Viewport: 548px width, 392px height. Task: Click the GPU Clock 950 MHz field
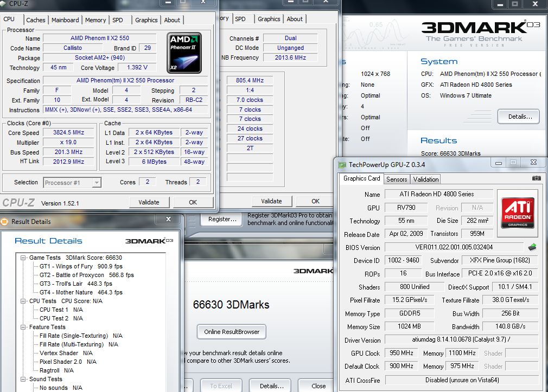click(x=401, y=353)
